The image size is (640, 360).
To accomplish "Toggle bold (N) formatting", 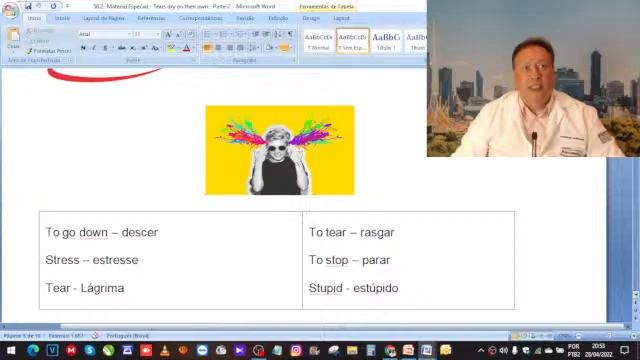I will [83, 48].
